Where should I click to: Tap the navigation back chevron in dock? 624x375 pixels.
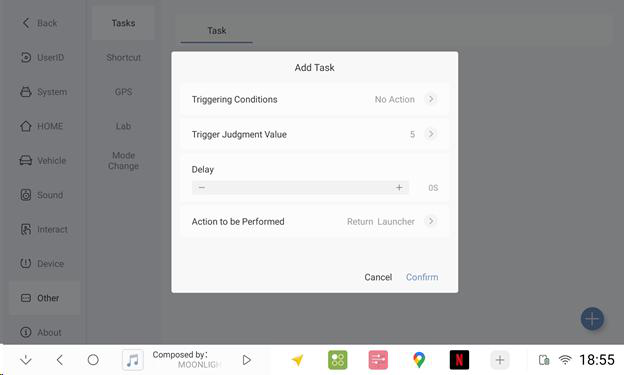(60, 360)
